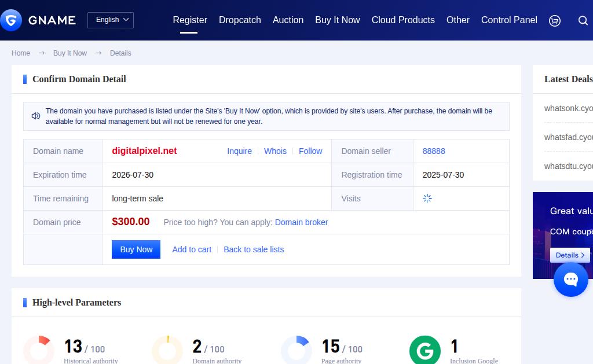593x364 pixels.
Task: Expand the Other menu
Action: [457, 20]
